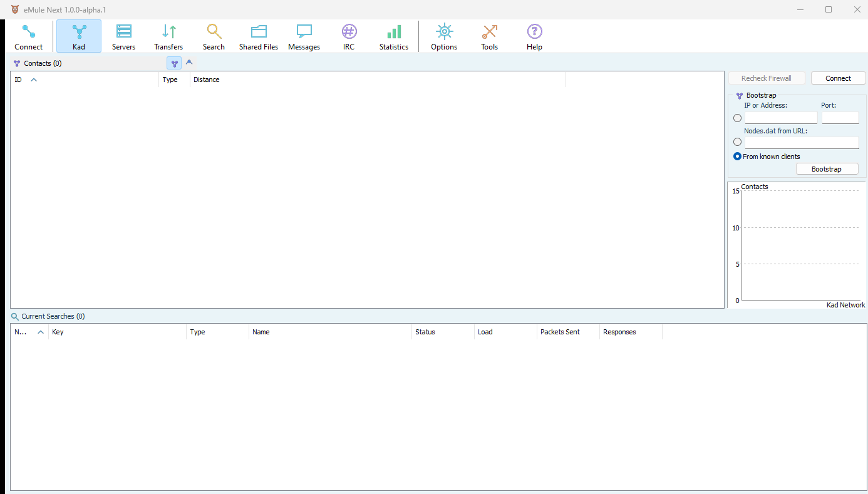Sort searches by Packets Sent column
The height and width of the screenshot is (494, 868).
568,332
